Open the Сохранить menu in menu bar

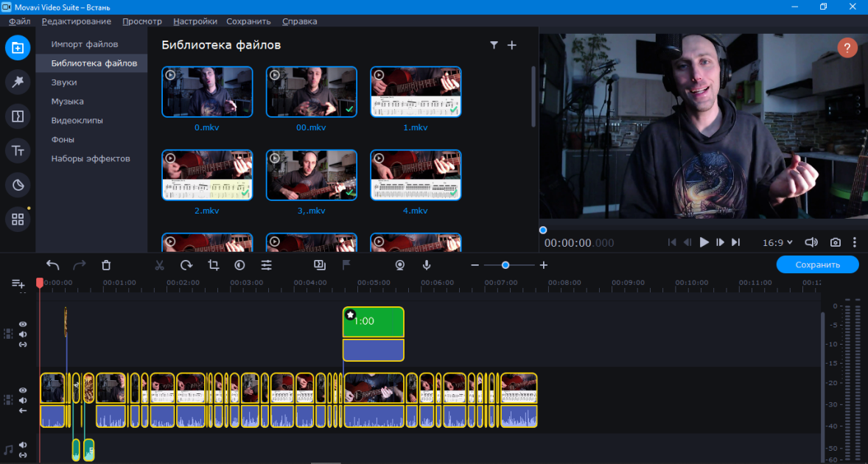point(248,21)
